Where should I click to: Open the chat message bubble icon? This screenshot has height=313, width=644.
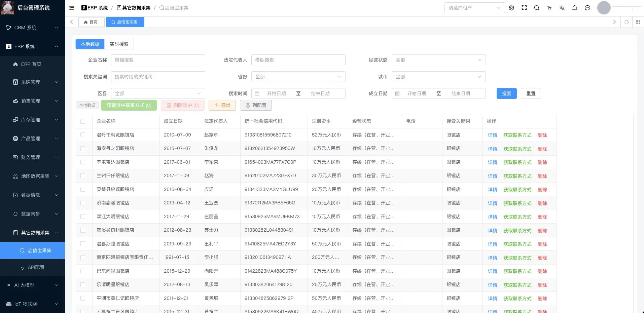click(587, 8)
